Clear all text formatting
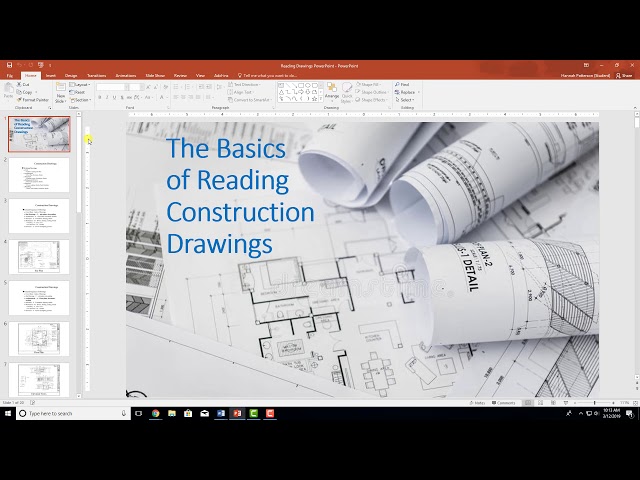 point(165,87)
